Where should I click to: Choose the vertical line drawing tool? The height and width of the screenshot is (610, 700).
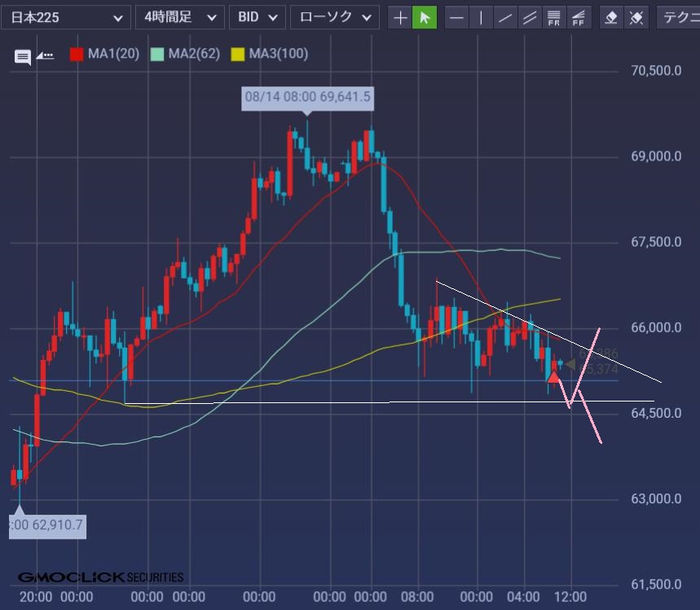tap(481, 18)
